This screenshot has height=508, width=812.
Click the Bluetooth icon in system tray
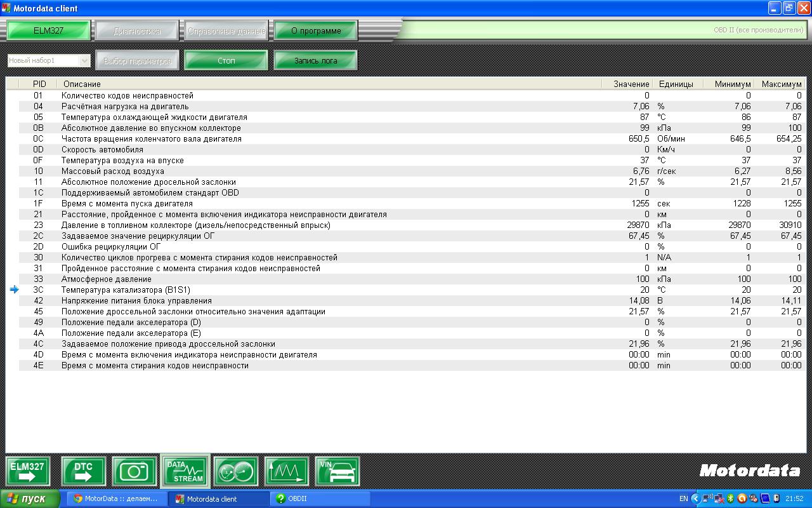(730, 498)
